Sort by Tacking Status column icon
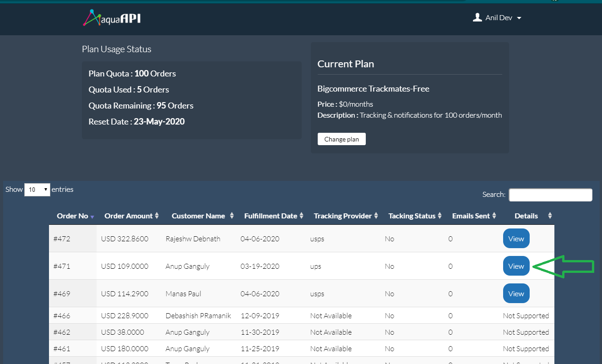This screenshot has height=364, width=602. tap(439, 216)
